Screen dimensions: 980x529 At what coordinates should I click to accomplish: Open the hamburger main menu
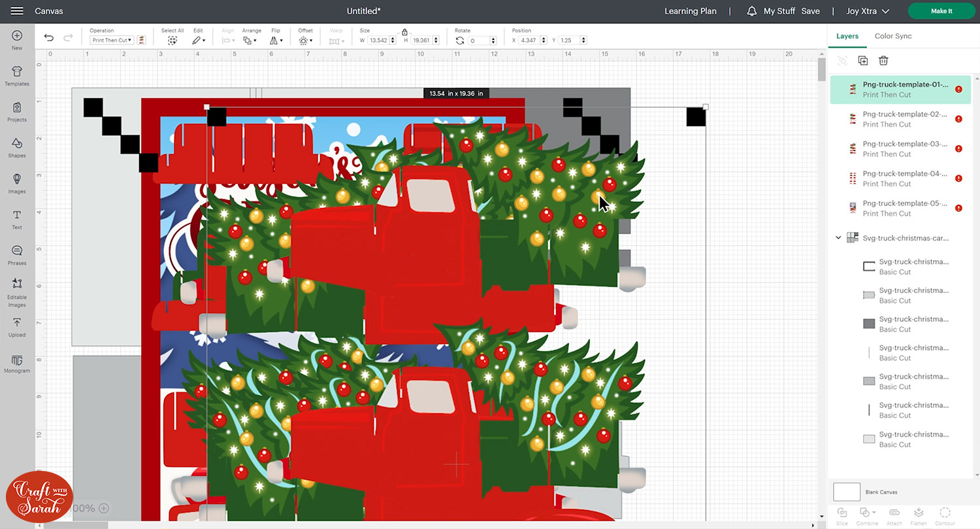pos(17,11)
